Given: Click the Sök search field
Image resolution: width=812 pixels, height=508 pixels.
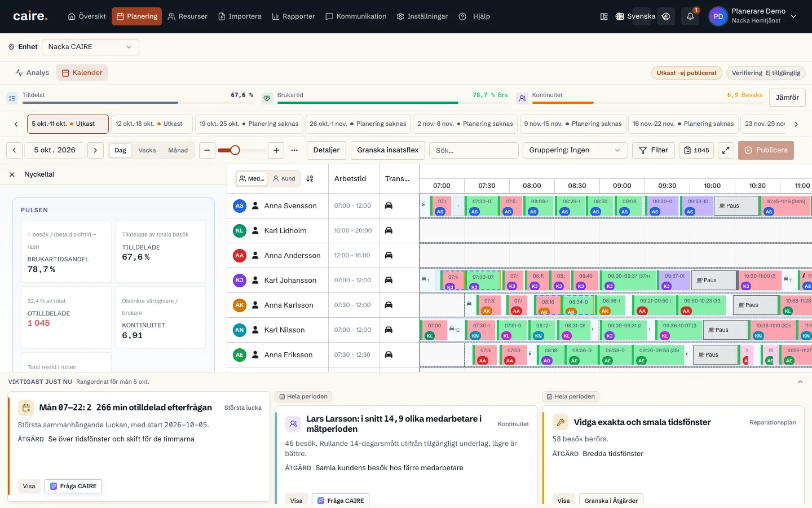Looking at the screenshot, I should pos(474,150).
